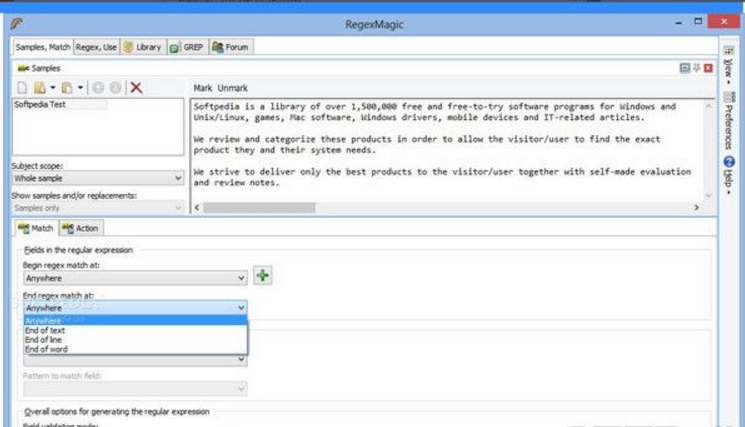The height and width of the screenshot is (427, 745).
Task: Choose End of word option
Action: coord(135,349)
